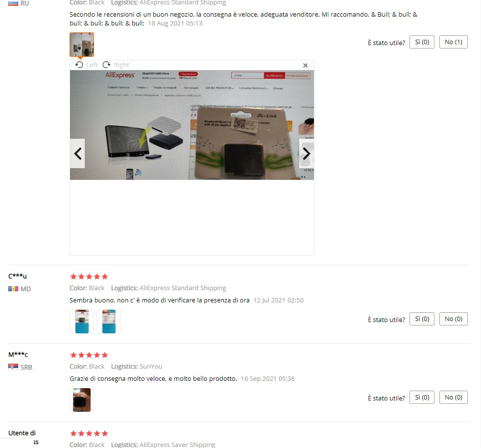Click the RU reviewer's flag icon
The height and width of the screenshot is (448, 481).
pos(13,4)
